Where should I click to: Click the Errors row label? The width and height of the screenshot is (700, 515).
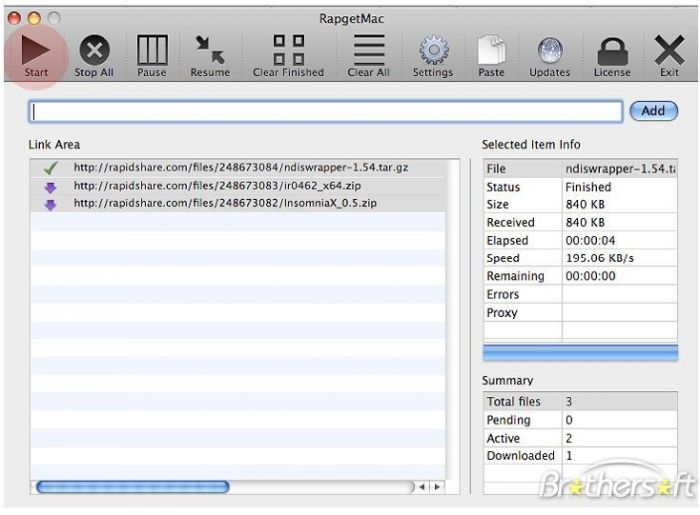pos(503,295)
